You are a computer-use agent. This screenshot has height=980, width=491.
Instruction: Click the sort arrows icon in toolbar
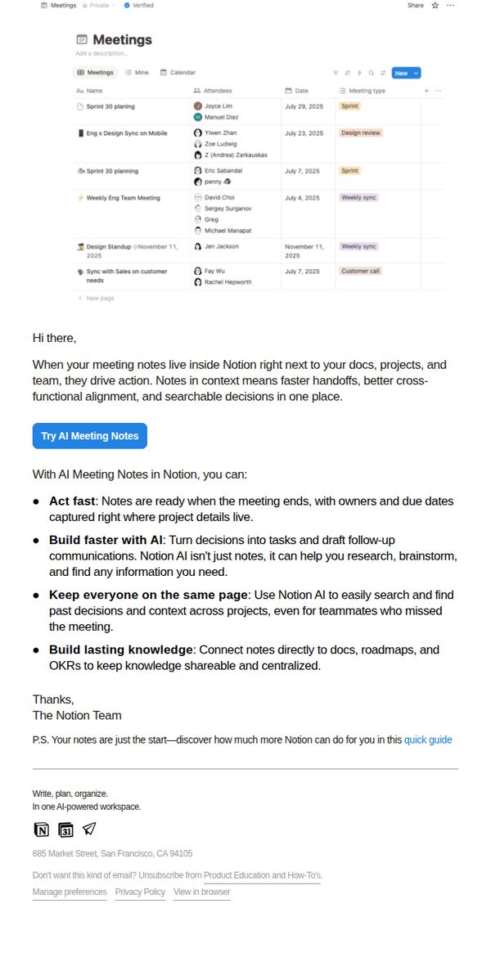coord(348,73)
